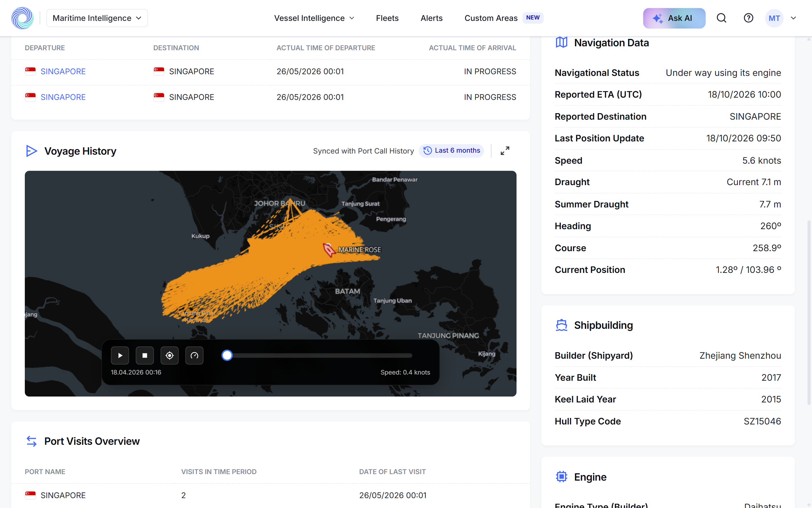Click Year Built value 2017
Screen dimensions: 812x508
[x=771, y=378]
